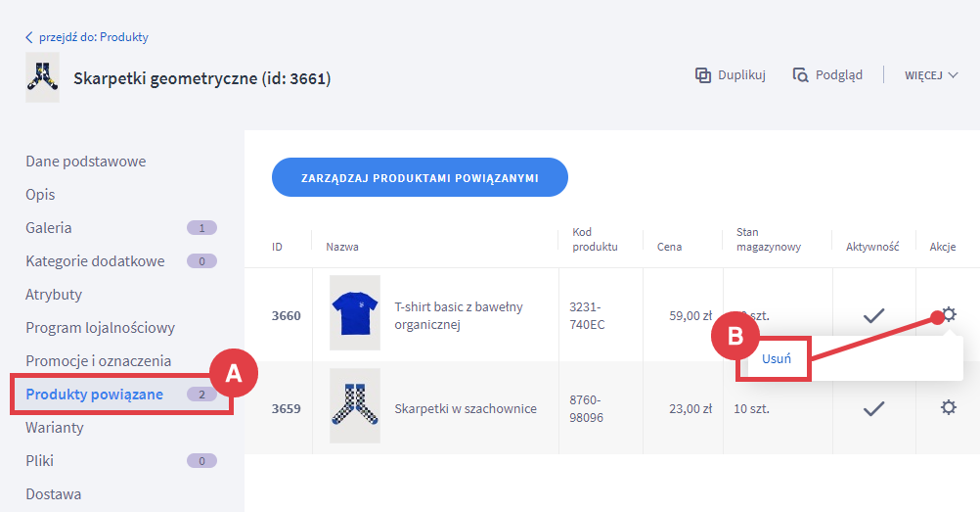Open gear actions for product 3659
The height and width of the screenshot is (512, 980).
tap(948, 407)
